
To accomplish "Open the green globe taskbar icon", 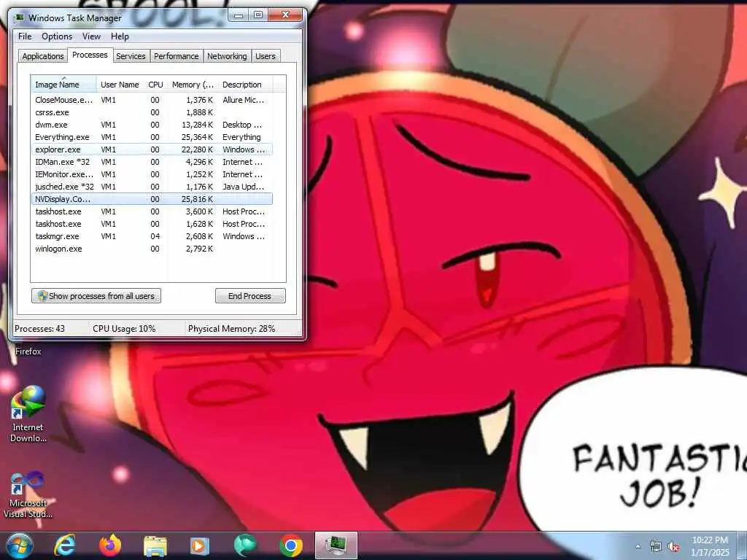I will point(245,545).
